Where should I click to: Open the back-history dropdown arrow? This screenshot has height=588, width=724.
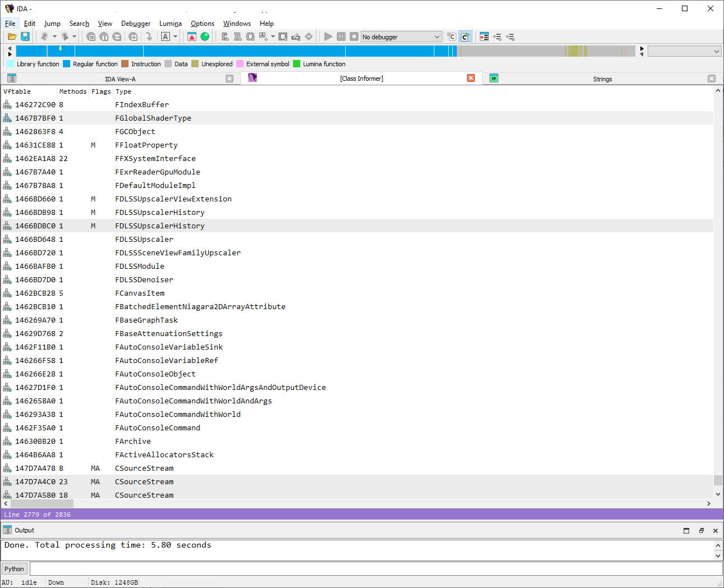click(x=54, y=36)
